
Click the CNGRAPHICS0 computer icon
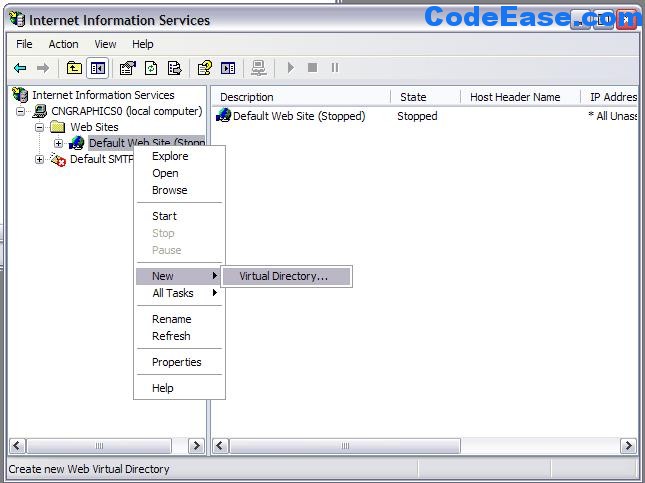[x=39, y=111]
